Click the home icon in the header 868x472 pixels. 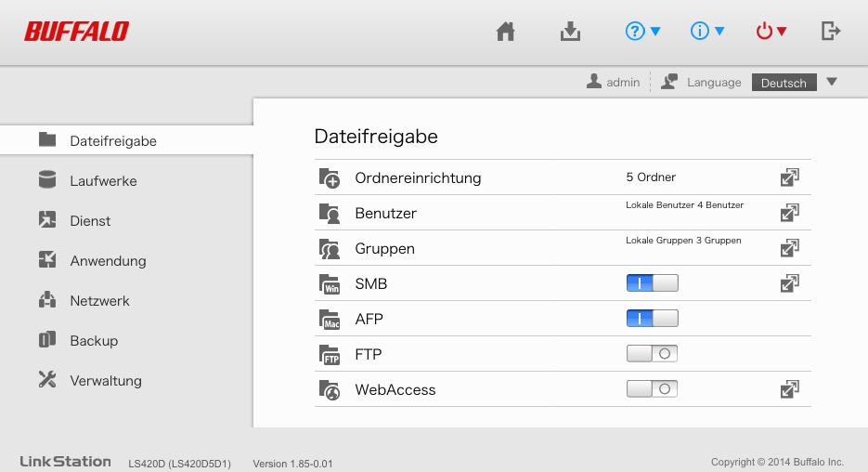coord(505,32)
